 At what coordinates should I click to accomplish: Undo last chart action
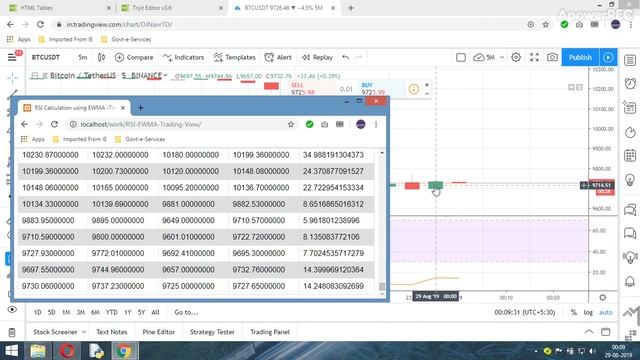[346, 58]
